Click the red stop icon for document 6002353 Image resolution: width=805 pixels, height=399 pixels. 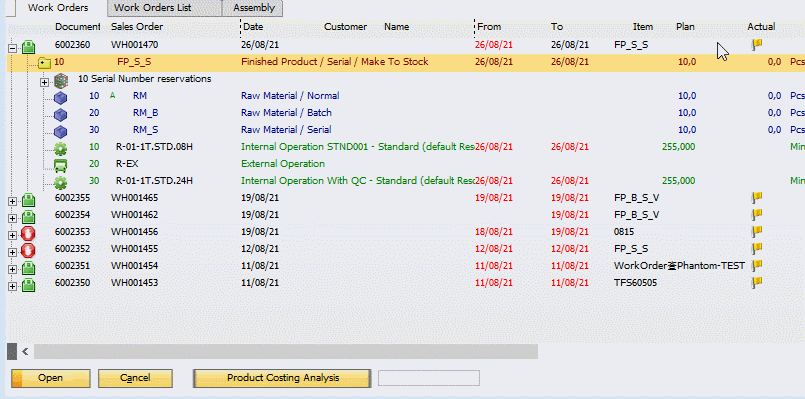29,234
